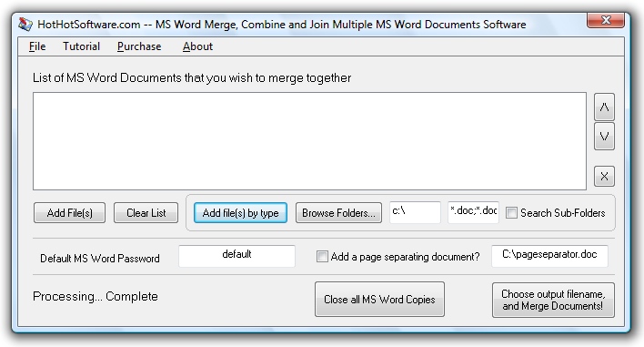
Task: Open the About menu
Action: [197, 46]
